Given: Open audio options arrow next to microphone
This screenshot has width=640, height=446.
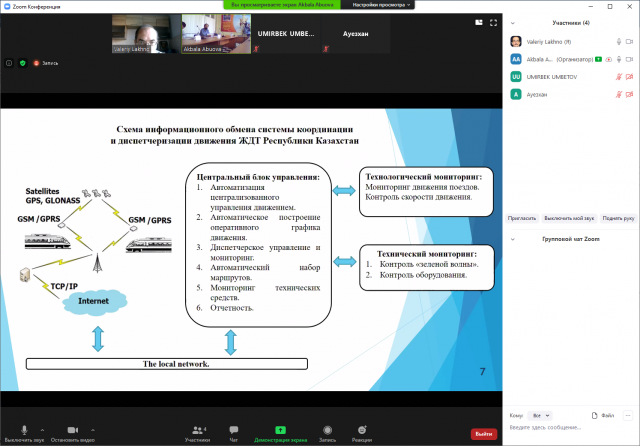Looking at the screenshot, I should [42, 430].
